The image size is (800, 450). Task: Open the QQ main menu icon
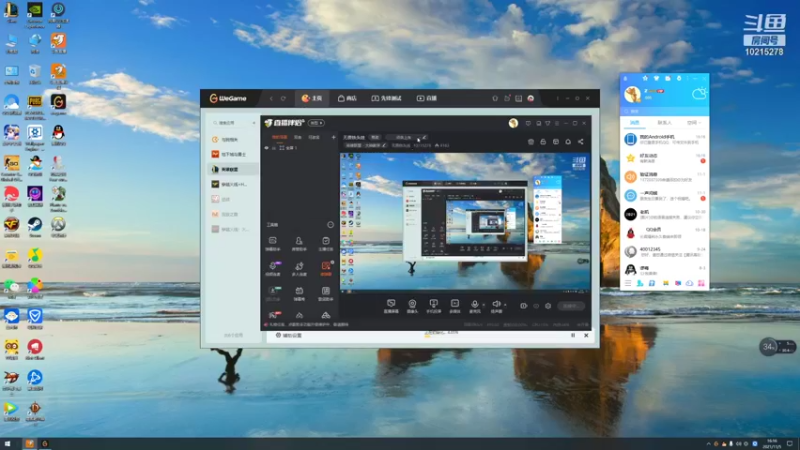coord(628,283)
